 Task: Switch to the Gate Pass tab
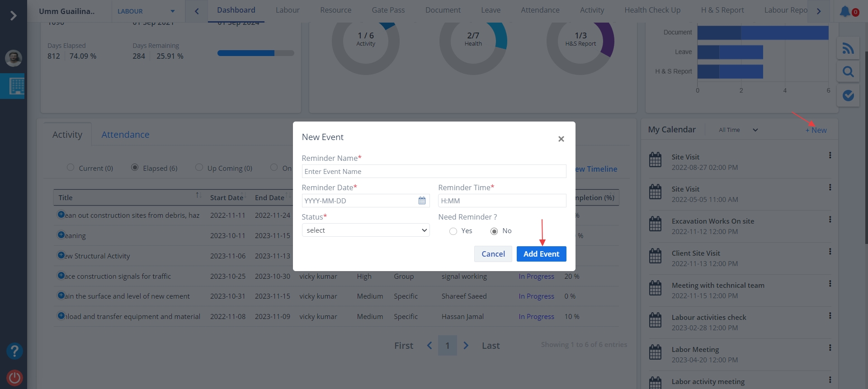point(388,10)
